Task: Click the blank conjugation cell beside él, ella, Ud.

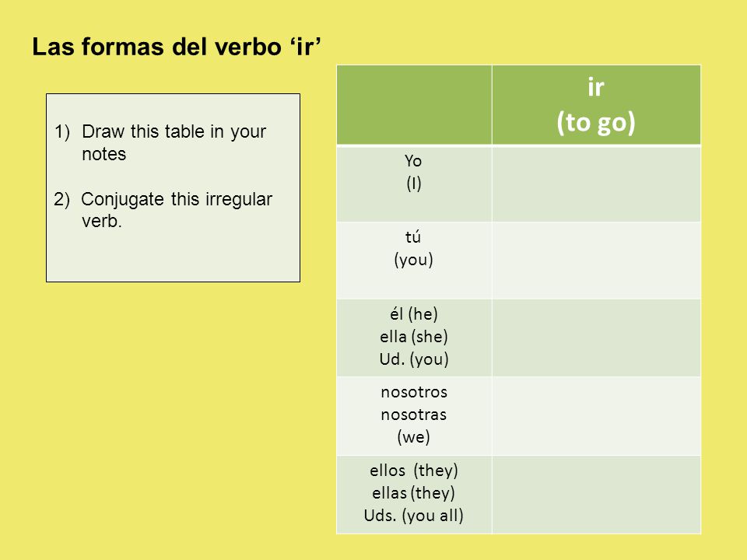Action: pyautogui.click(x=596, y=338)
